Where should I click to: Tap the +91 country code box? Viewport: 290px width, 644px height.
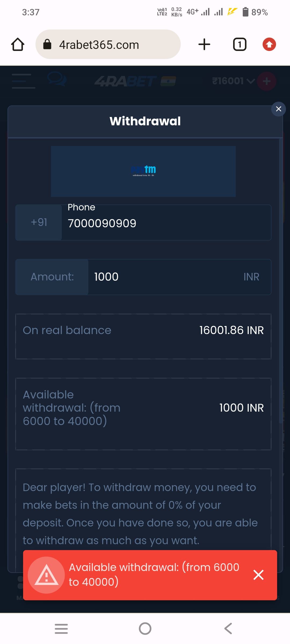pyautogui.click(x=39, y=222)
